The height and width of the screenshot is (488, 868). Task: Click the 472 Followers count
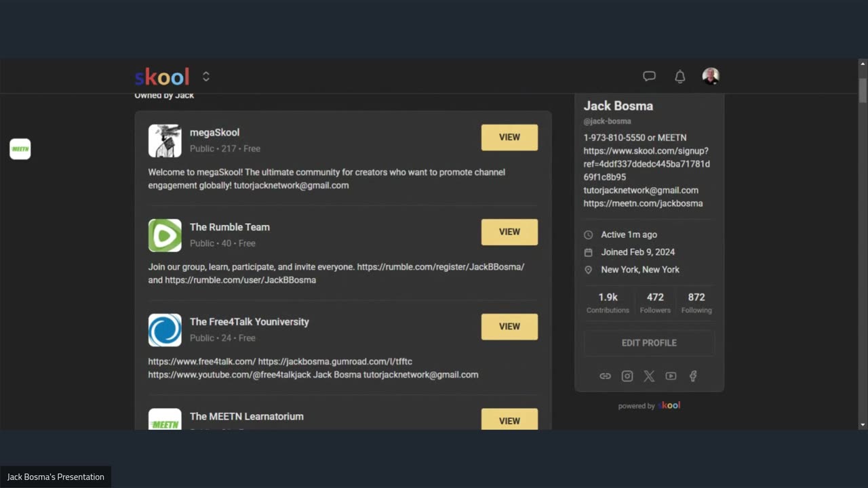pos(655,303)
